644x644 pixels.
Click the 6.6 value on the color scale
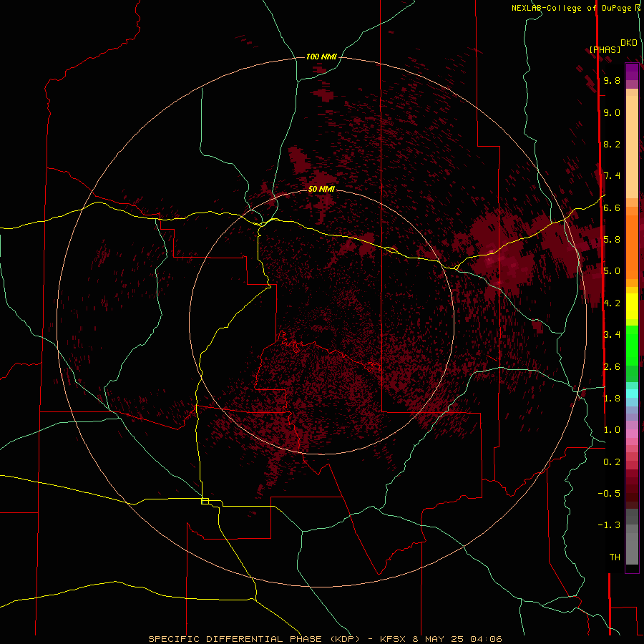612,208
